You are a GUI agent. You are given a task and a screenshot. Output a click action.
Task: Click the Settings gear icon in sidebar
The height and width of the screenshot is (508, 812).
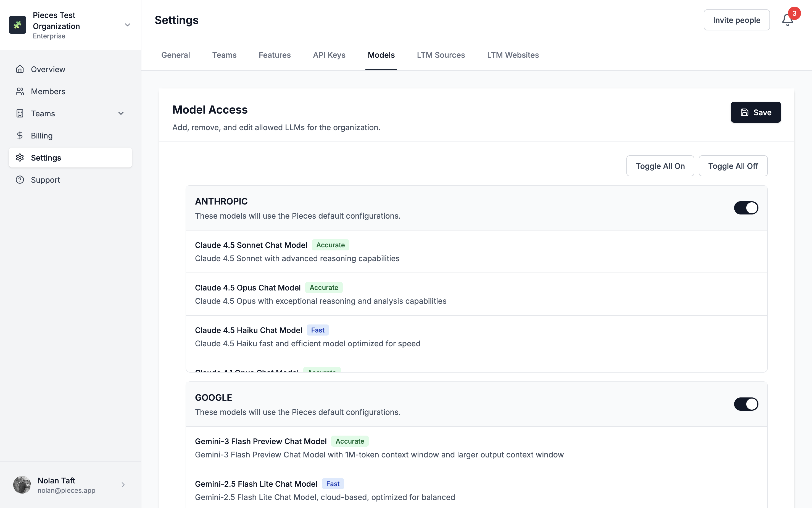pyautogui.click(x=20, y=158)
